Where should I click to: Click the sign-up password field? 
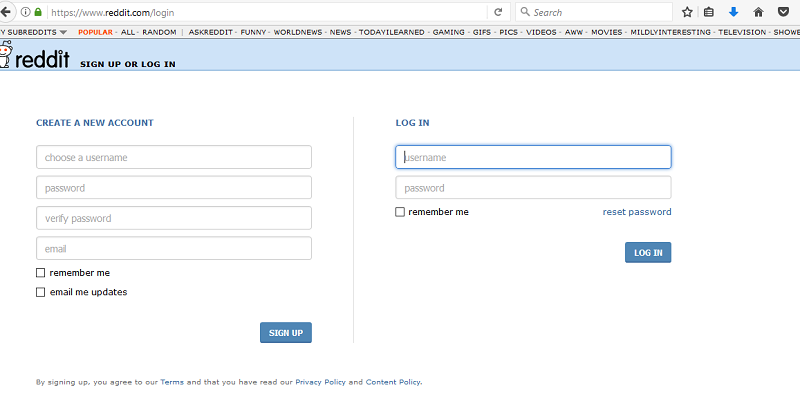[x=174, y=188]
